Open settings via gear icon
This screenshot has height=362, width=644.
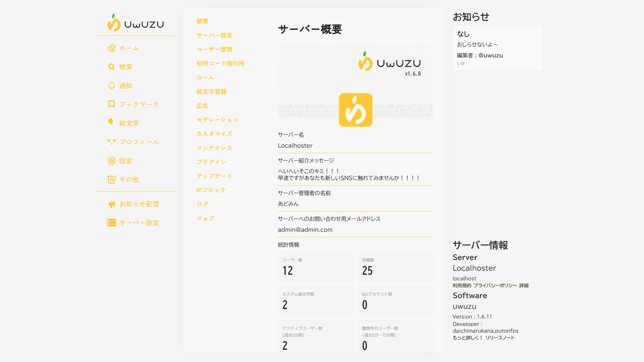click(111, 161)
